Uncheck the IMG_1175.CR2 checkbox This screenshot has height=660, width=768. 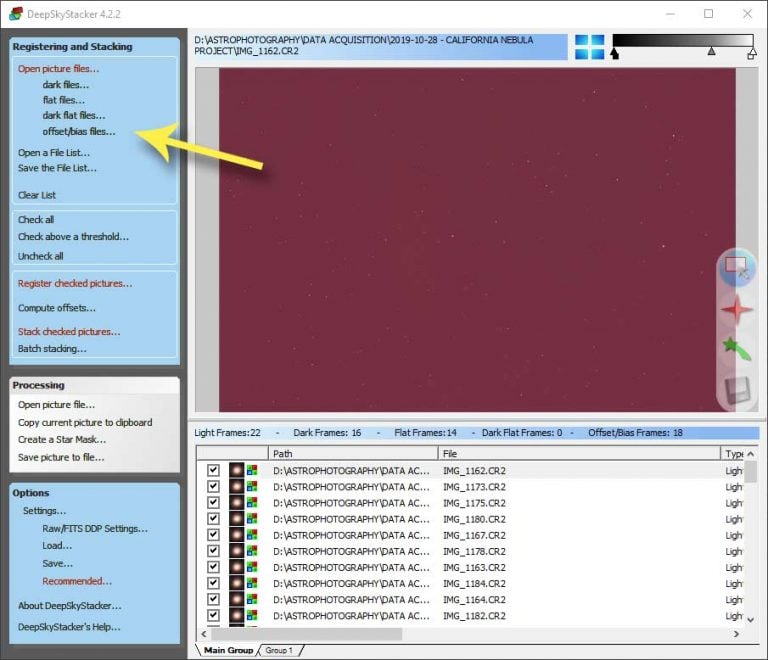213,503
